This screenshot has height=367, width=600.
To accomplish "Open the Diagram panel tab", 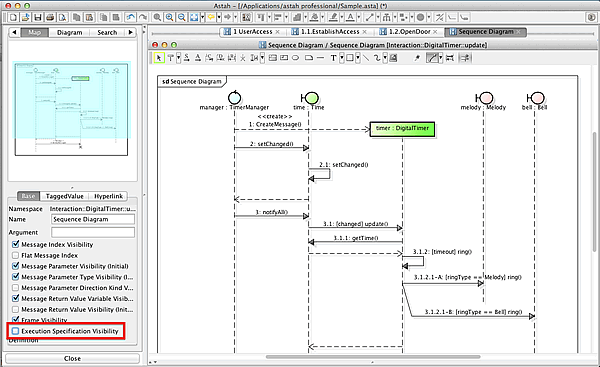I will tap(70, 33).
